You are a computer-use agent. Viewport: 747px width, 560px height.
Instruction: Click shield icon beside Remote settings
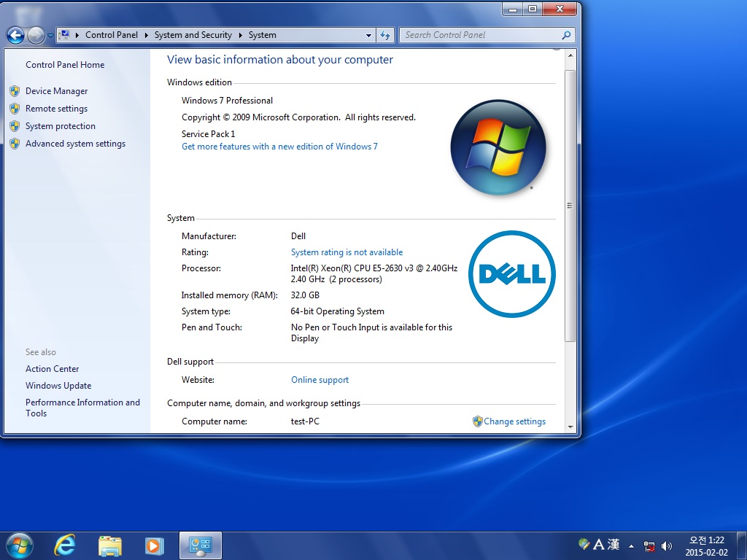tap(15, 109)
